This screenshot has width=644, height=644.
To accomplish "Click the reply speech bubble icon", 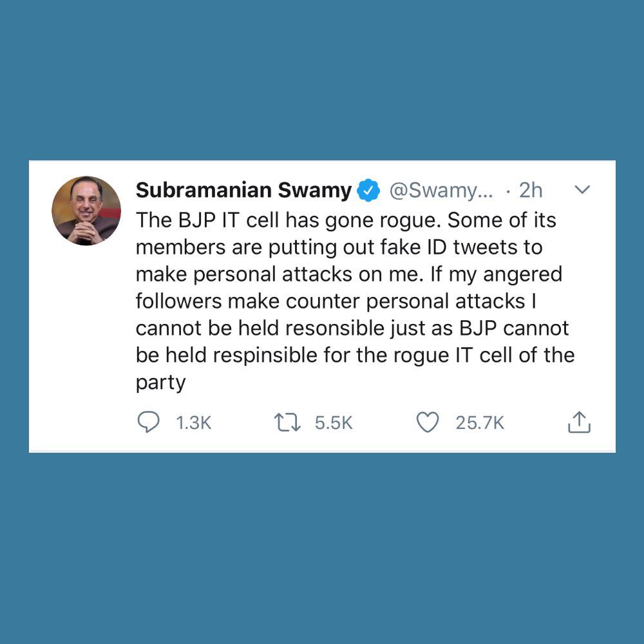I will tap(148, 422).
